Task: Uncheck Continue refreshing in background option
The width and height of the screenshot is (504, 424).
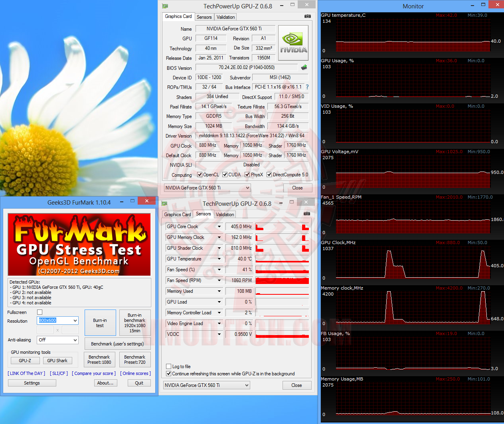Action: coord(168,374)
